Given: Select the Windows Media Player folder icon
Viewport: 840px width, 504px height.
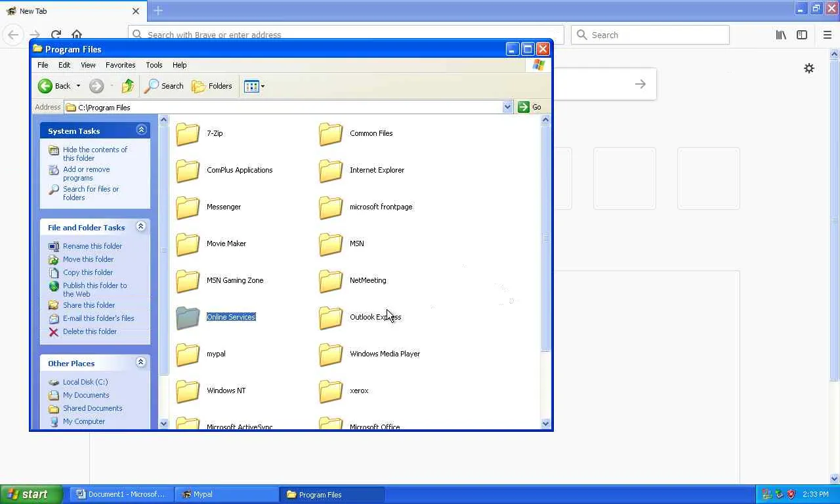Looking at the screenshot, I should pos(331,354).
